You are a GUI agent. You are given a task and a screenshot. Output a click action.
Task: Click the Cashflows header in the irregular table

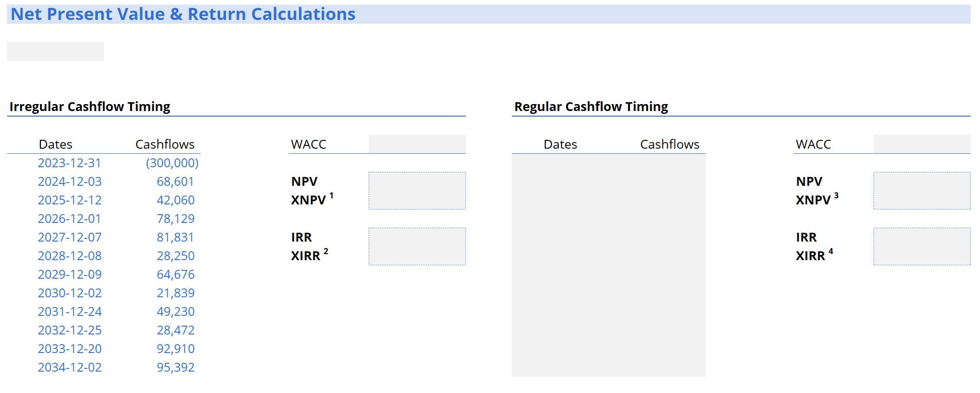click(x=165, y=144)
